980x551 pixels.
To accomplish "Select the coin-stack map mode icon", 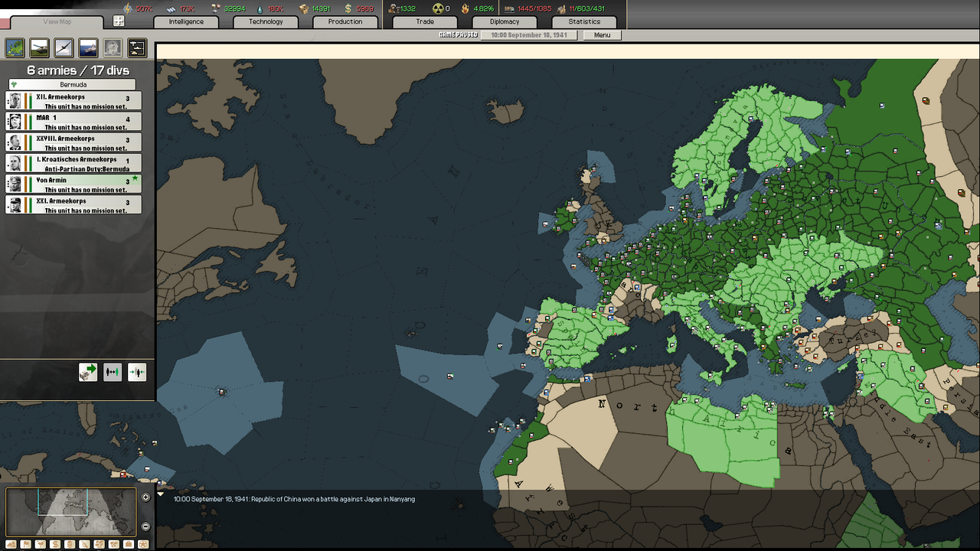I will point(70,544).
